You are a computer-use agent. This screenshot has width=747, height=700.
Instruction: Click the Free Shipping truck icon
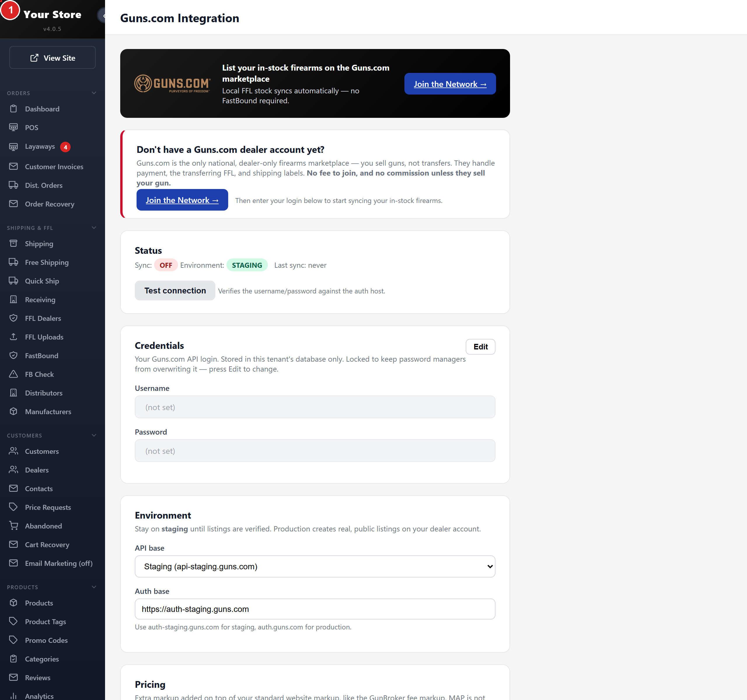coord(13,262)
